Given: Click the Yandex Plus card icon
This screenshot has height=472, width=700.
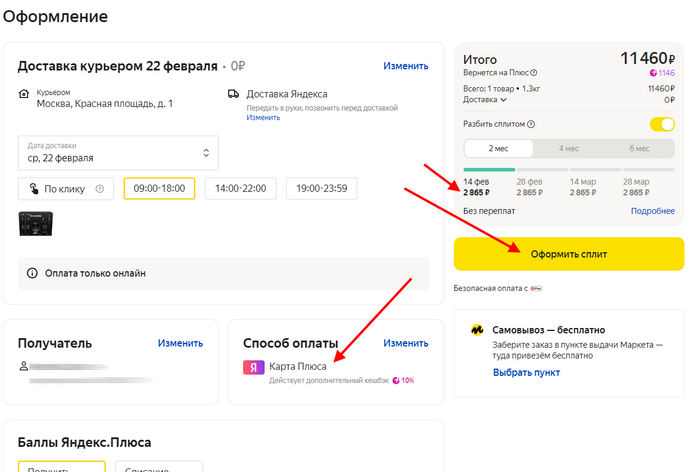Looking at the screenshot, I should 254,367.
